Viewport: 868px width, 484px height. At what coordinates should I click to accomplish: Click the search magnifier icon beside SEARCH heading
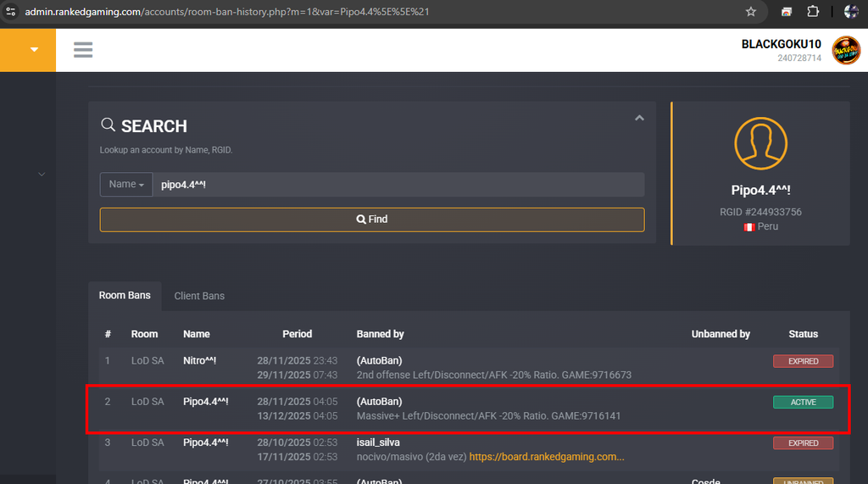pyautogui.click(x=108, y=125)
